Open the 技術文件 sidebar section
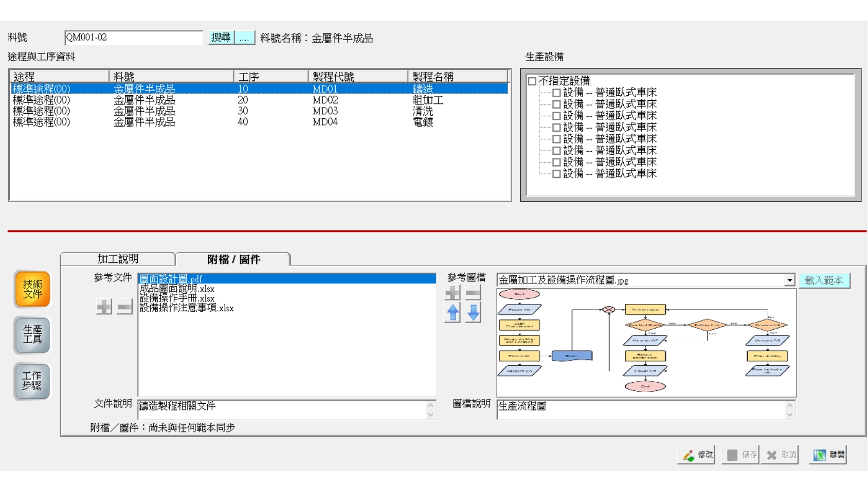Viewport: 868px width, 483px height. (x=32, y=289)
